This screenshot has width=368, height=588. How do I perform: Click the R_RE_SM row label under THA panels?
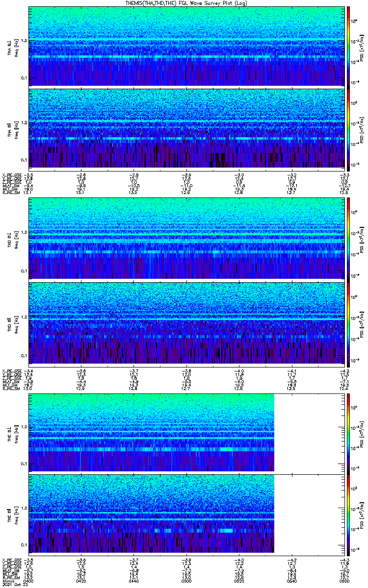pos(10,193)
